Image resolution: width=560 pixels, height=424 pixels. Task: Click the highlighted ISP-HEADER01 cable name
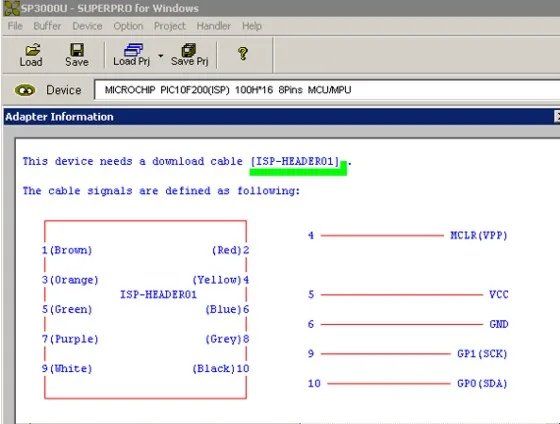295,161
